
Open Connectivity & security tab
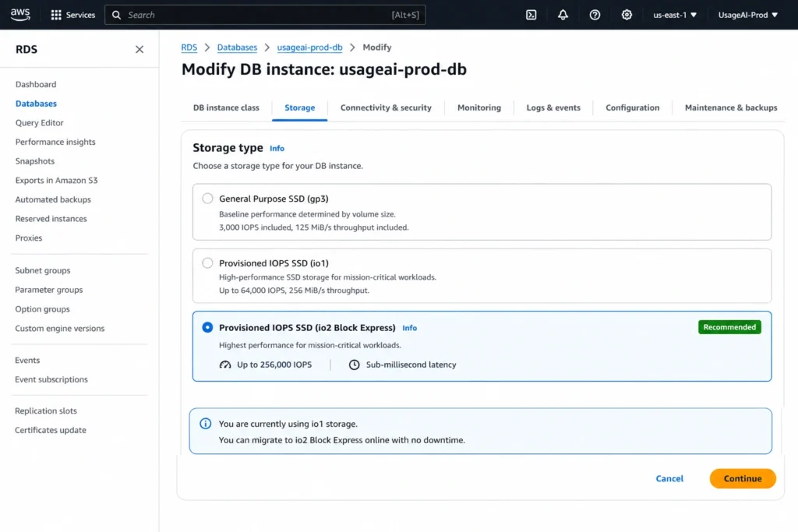(386, 107)
